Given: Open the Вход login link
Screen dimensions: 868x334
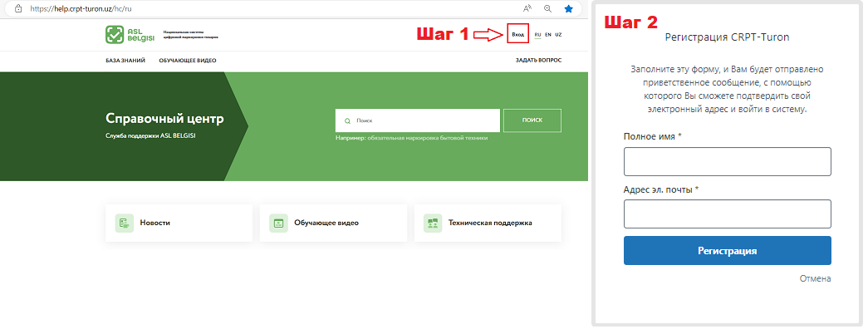Looking at the screenshot, I should point(517,34).
